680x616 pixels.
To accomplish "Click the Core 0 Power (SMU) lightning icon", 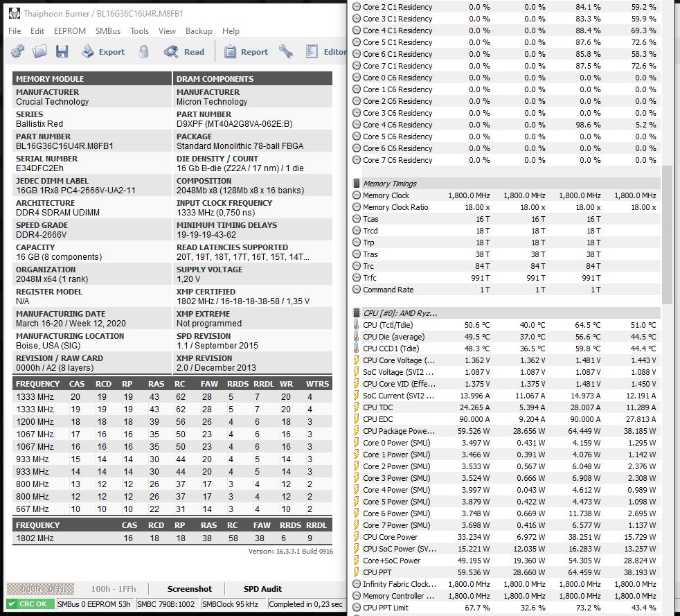I will point(357,443).
